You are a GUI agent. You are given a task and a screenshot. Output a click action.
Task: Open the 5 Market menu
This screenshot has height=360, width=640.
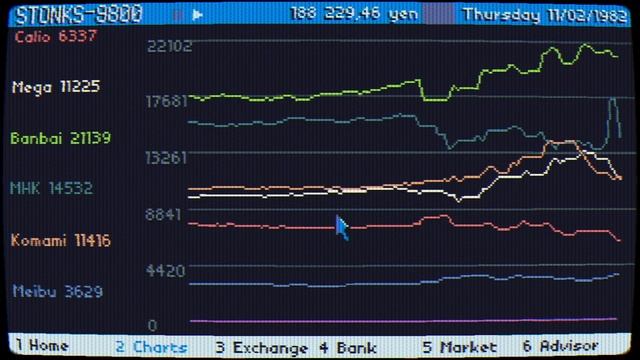click(x=460, y=347)
